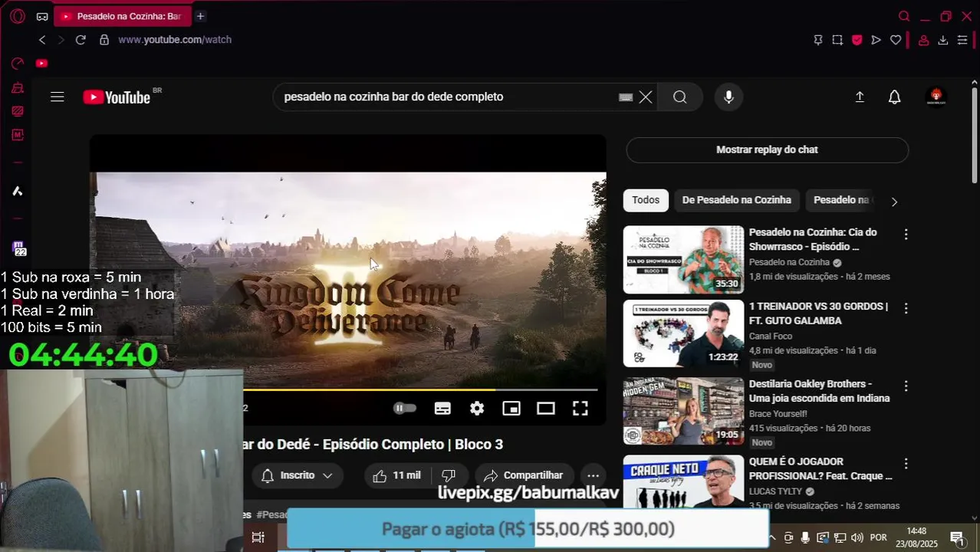The image size is (980, 552).
Task: Start voice search with microphone
Action: click(x=728, y=97)
